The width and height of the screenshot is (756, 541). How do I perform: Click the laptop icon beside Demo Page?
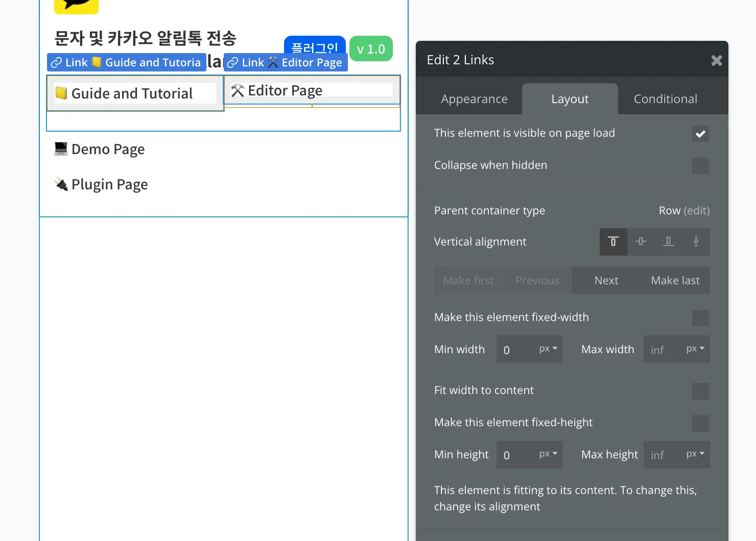tap(61, 149)
